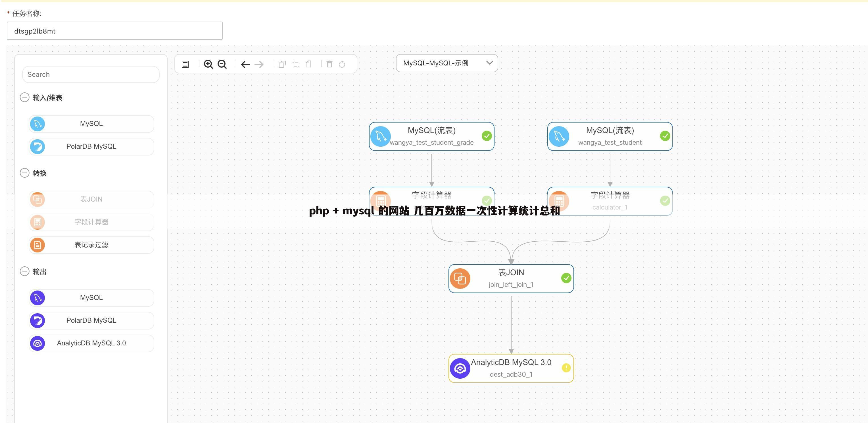Collapse the 转换 section

25,173
